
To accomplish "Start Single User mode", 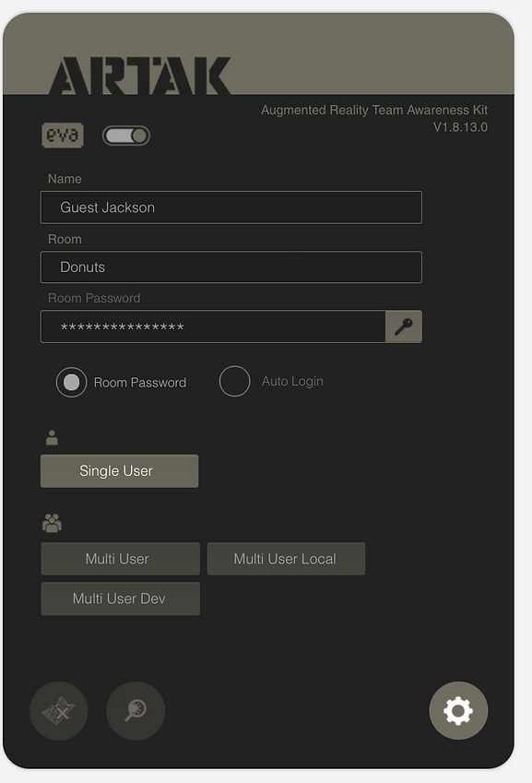I will pyautogui.click(x=119, y=471).
